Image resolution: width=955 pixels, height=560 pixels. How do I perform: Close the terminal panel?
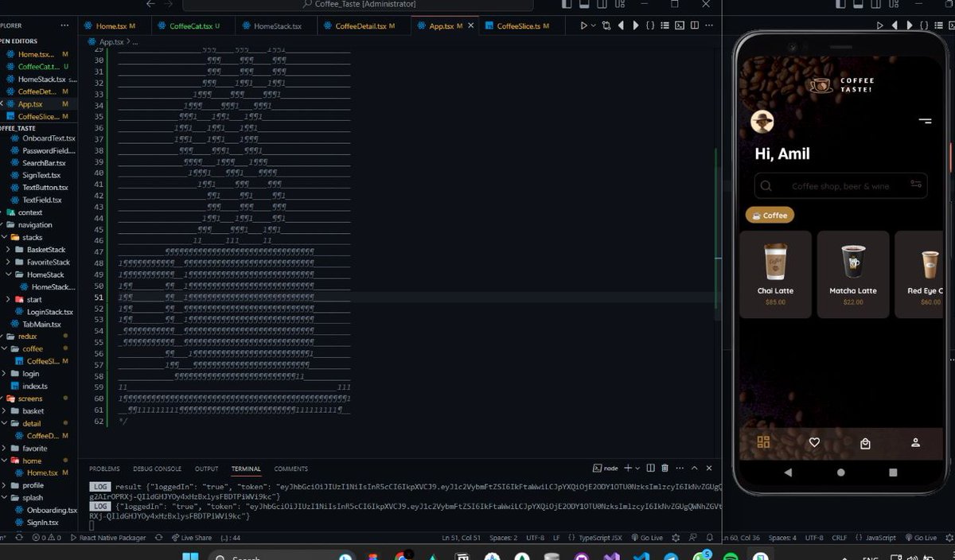pyautogui.click(x=709, y=468)
